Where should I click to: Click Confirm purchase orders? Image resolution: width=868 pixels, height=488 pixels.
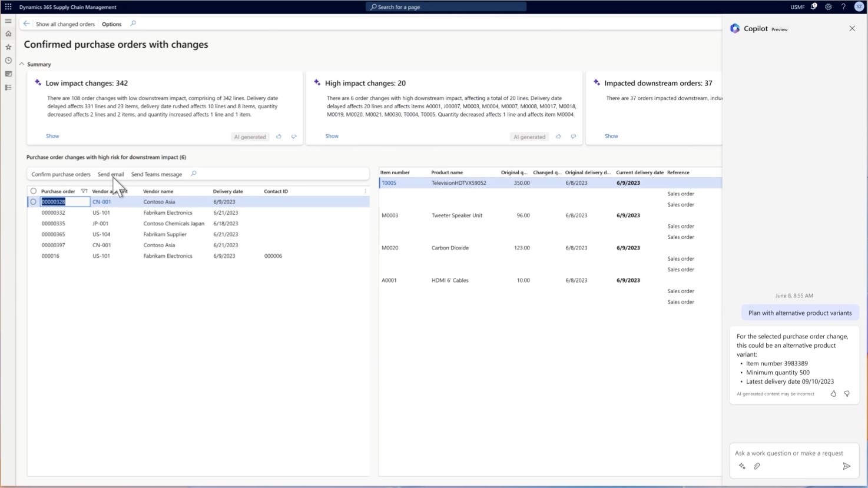click(61, 174)
